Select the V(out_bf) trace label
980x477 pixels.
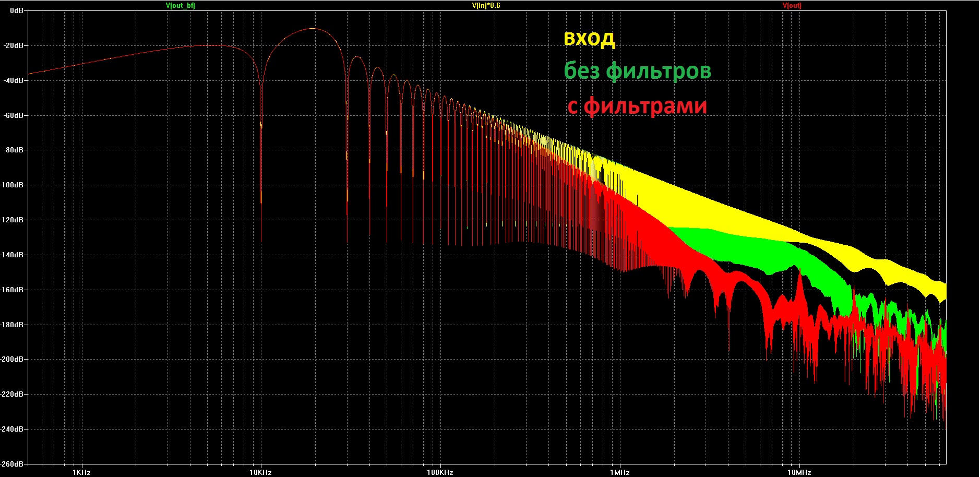181,6
